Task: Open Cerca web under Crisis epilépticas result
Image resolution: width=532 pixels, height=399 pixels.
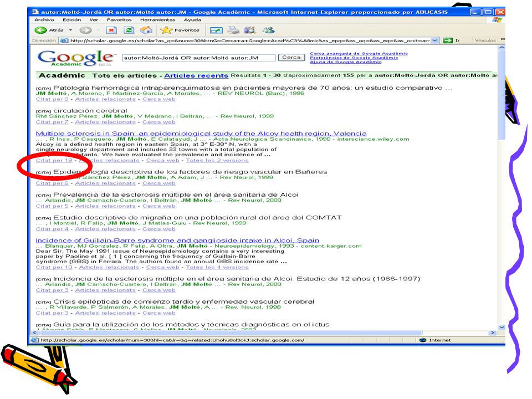Action: [159, 313]
